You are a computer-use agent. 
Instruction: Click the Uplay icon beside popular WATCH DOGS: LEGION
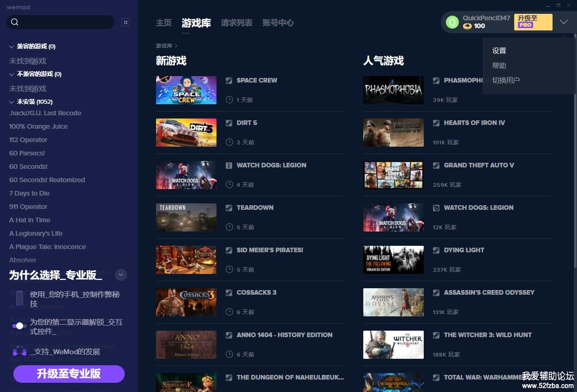(x=436, y=208)
